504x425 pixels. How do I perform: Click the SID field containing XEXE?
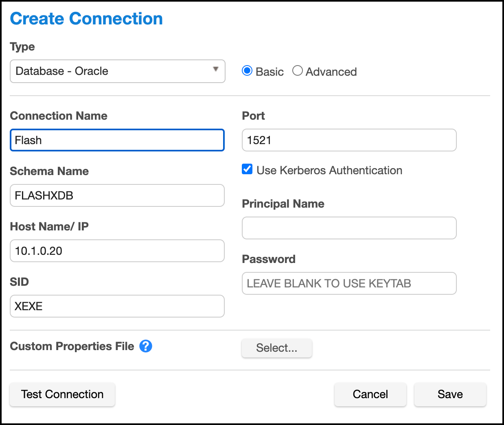click(x=117, y=306)
